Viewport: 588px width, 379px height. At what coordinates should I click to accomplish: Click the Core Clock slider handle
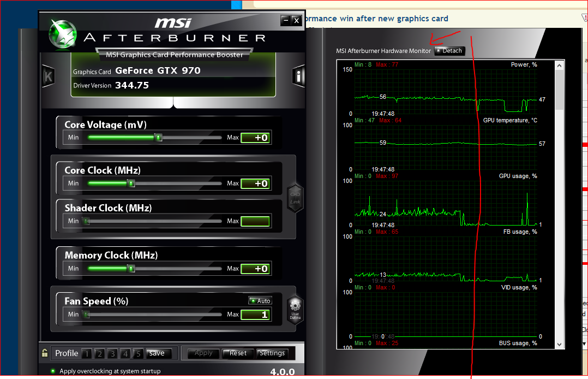tap(131, 183)
